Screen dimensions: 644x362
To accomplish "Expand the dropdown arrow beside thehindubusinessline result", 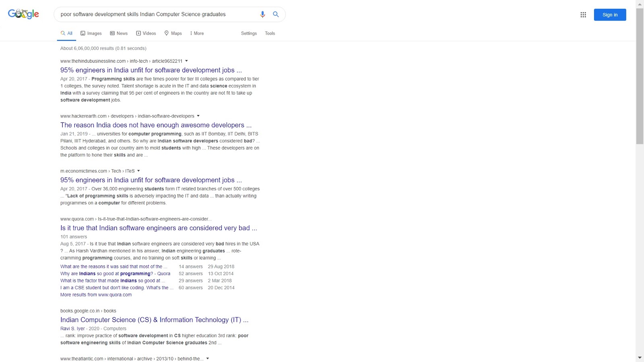I will coord(186,61).
